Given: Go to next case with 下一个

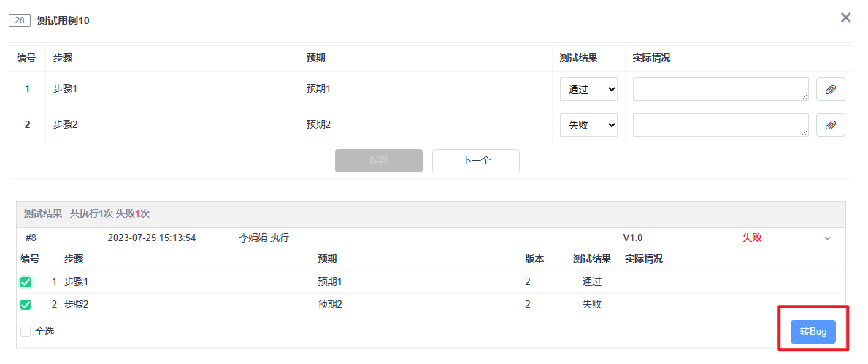Looking at the screenshot, I should click(475, 161).
